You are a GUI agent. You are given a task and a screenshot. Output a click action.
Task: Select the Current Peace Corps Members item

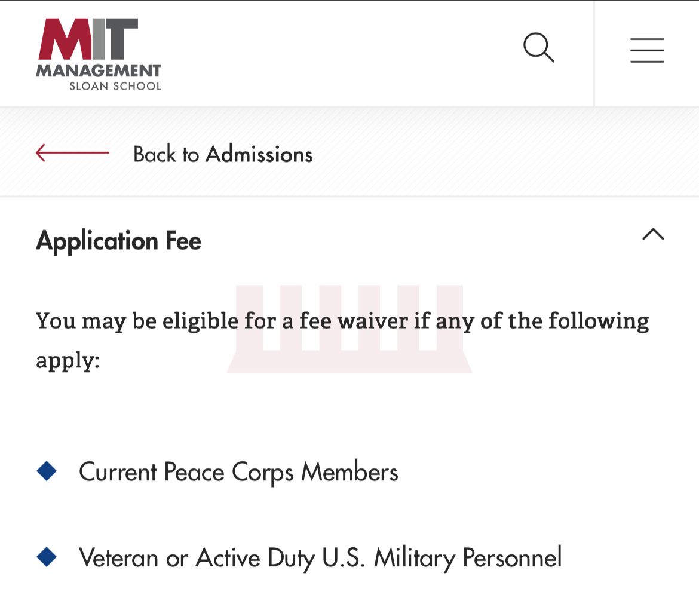point(238,472)
